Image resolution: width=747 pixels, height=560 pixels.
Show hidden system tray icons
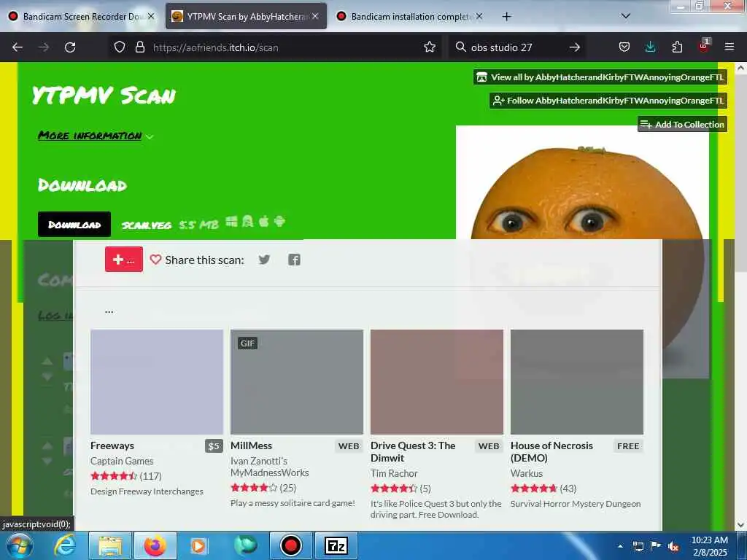click(620, 547)
